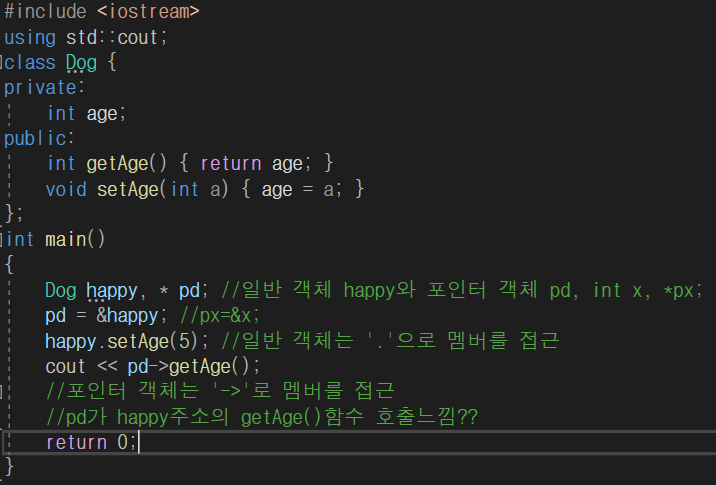Screen dimensions: 716x485
Task: Click "age;" in the "int age;" declaration
Action: coord(106,114)
